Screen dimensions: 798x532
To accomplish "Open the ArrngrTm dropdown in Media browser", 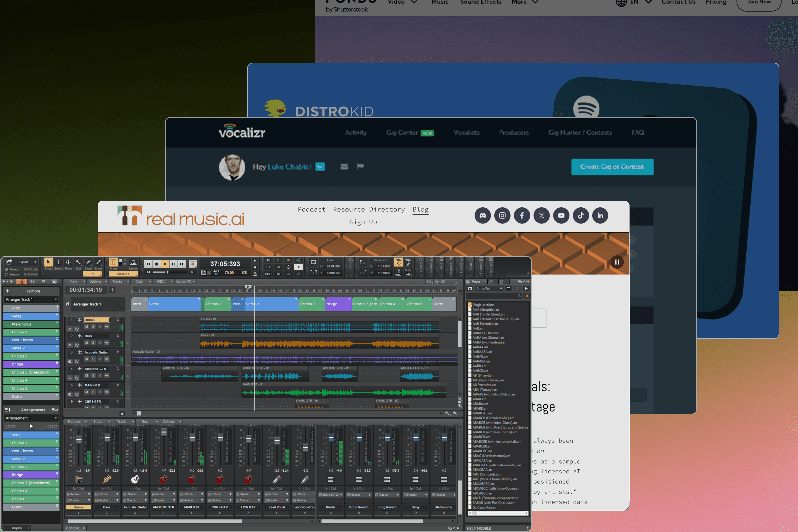I will point(488,288).
